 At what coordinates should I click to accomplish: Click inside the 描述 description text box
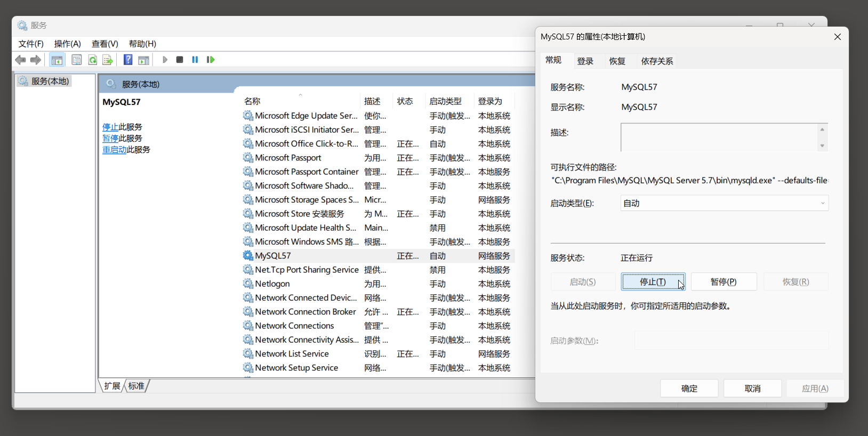point(719,138)
